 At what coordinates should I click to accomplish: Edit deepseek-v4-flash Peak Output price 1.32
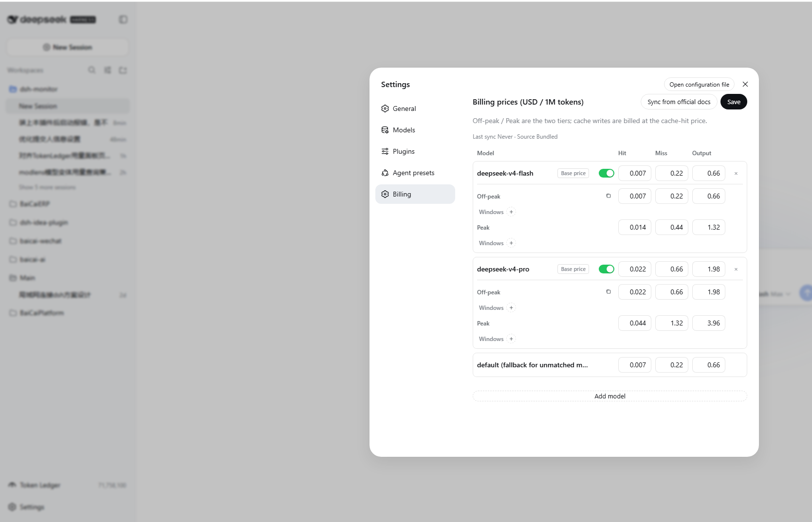tap(709, 227)
